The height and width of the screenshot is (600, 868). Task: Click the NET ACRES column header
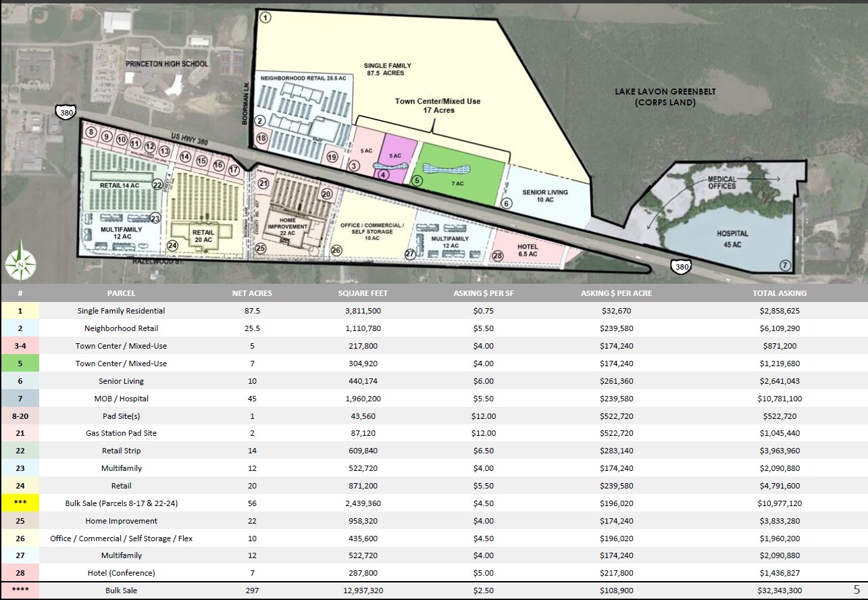pos(252,293)
